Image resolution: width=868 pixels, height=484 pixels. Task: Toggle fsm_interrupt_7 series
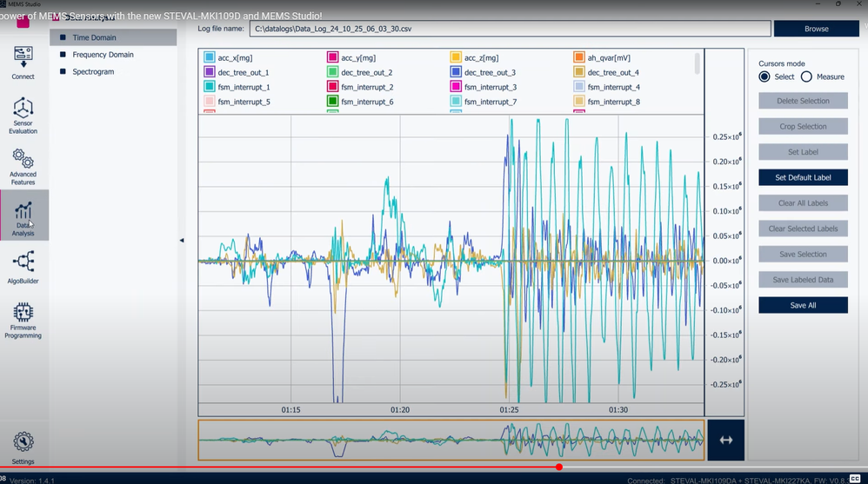[x=456, y=101]
